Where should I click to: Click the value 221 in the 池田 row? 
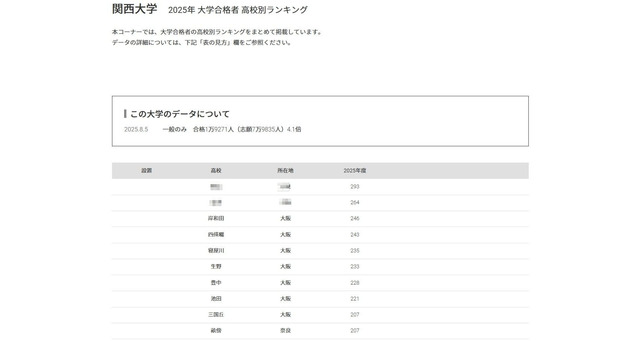[x=355, y=299]
